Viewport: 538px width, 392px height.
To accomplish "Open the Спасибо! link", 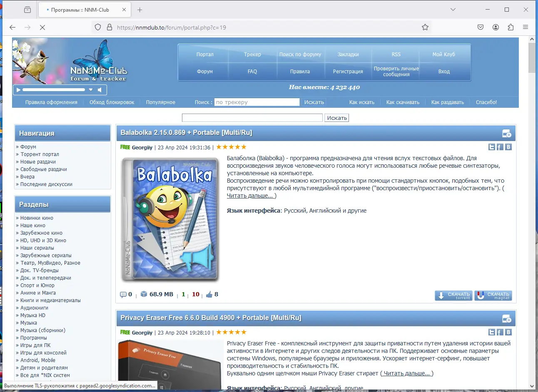I will (x=486, y=102).
